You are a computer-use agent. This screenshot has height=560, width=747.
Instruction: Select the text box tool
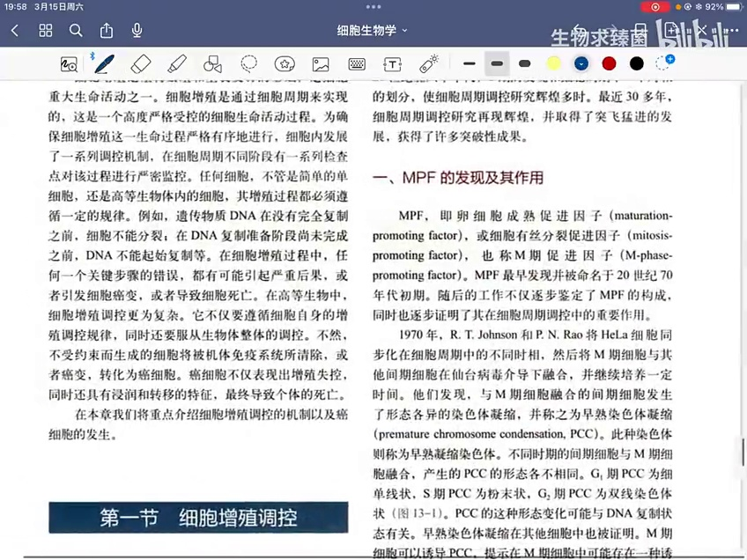coord(393,64)
